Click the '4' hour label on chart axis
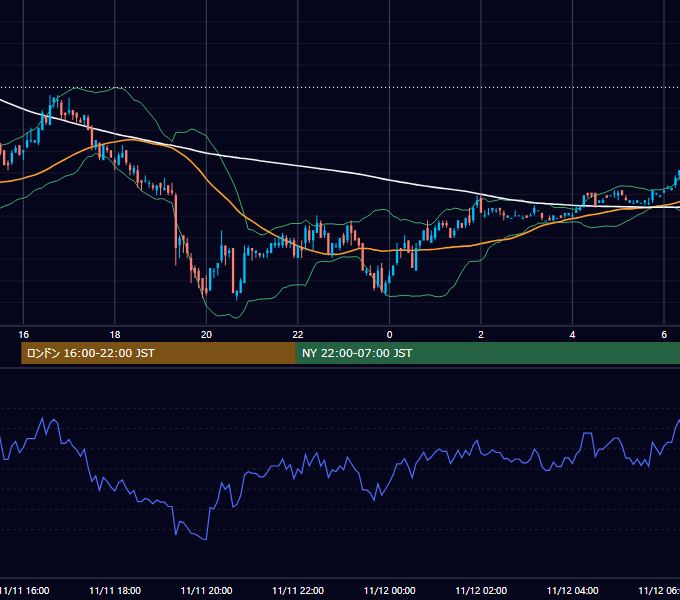This screenshot has height=600, width=680. [x=572, y=335]
